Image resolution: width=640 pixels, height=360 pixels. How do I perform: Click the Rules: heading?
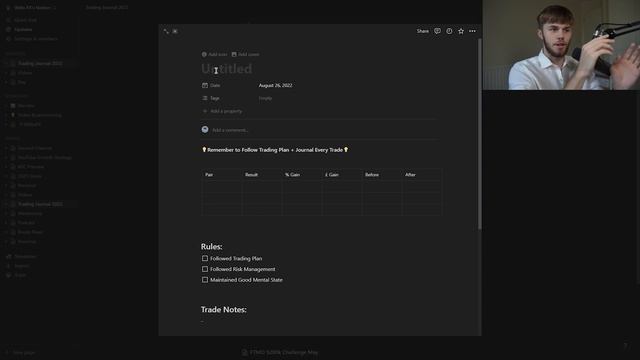[x=211, y=247]
